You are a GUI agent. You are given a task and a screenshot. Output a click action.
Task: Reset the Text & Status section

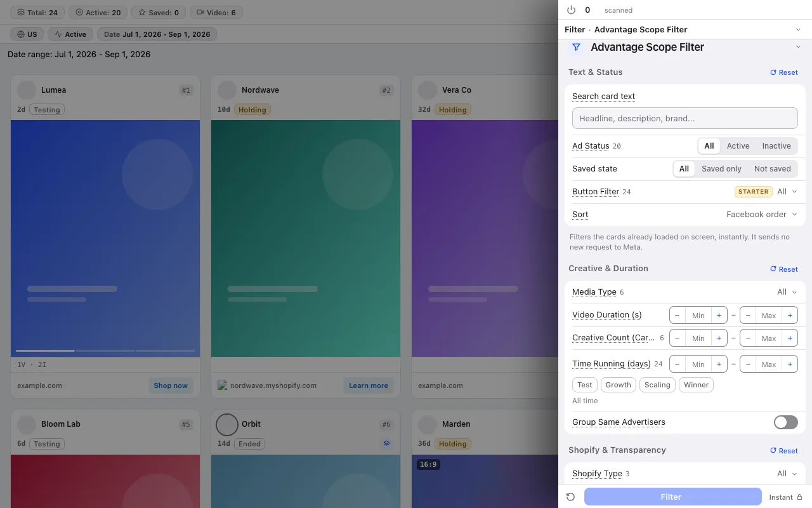point(784,72)
